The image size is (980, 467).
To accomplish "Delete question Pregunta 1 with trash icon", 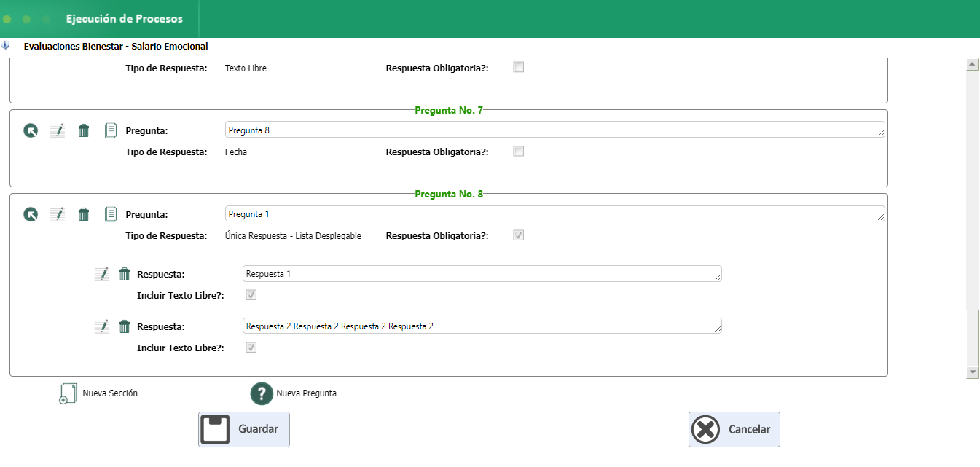I will [84, 214].
